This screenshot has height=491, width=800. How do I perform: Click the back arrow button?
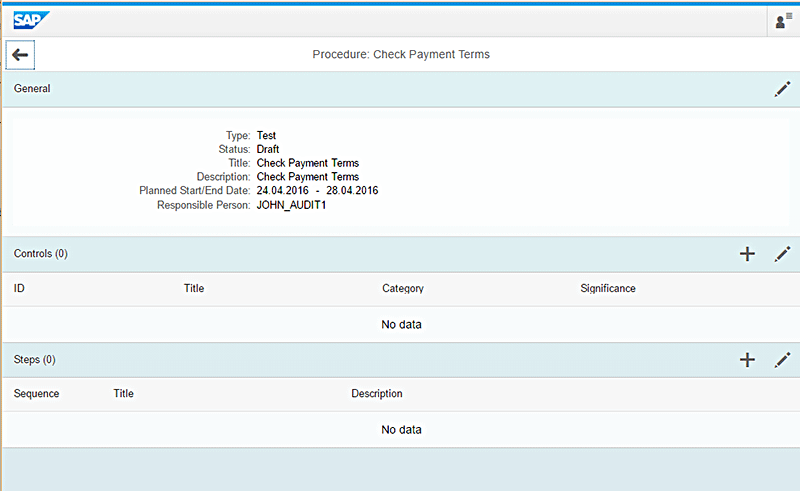(x=20, y=54)
